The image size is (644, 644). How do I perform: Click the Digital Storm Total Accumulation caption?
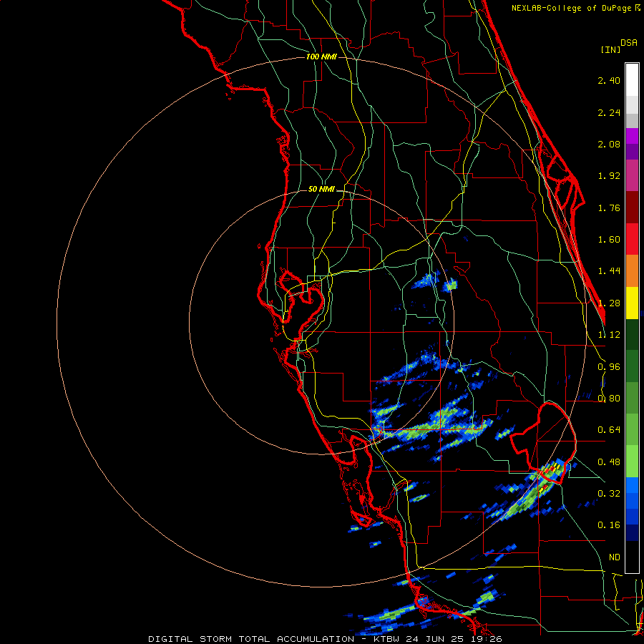(325, 639)
